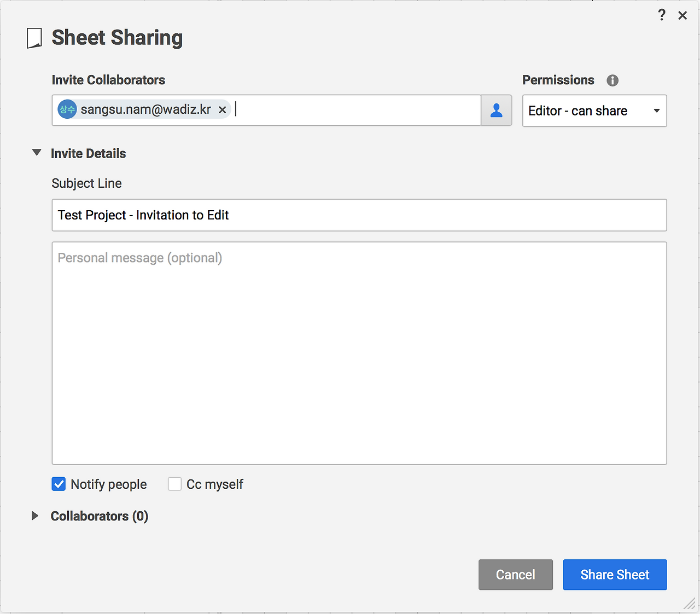Select the sangsu.nam@wadiz.kr email chip

[x=145, y=109]
